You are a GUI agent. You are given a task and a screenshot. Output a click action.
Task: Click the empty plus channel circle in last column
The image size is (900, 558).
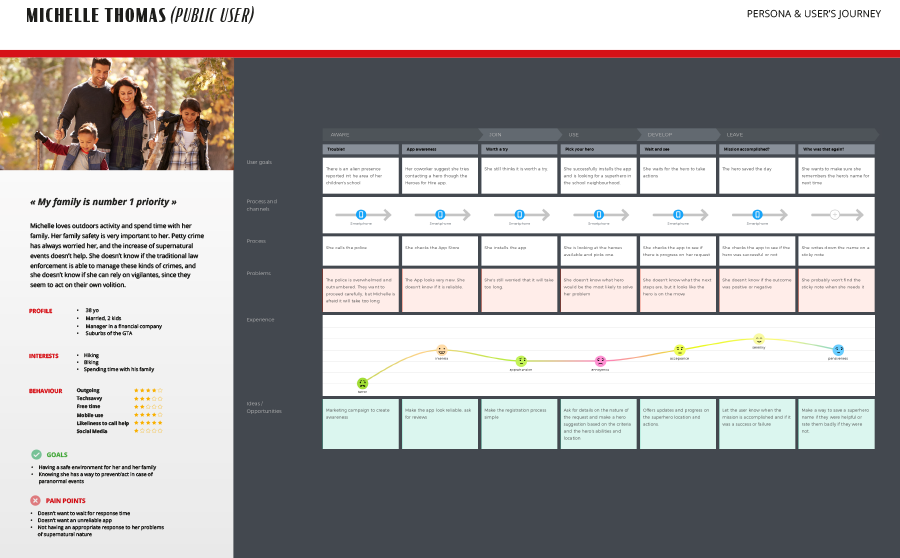pyautogui.click(x=835, y=214)
